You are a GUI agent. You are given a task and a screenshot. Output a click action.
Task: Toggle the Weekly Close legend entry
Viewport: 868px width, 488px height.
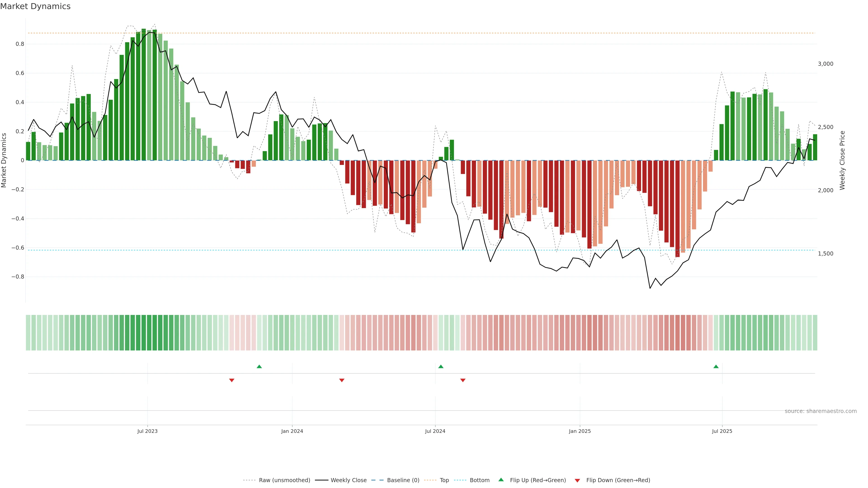(348, 480)
